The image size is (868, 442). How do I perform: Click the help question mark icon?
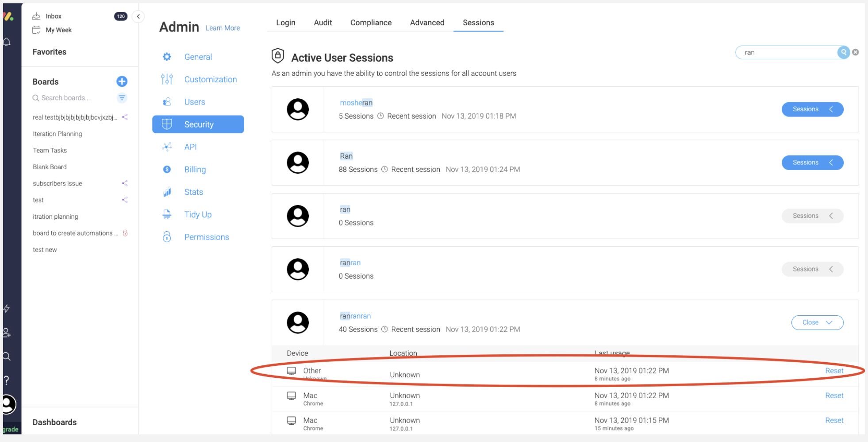point(7,380)
